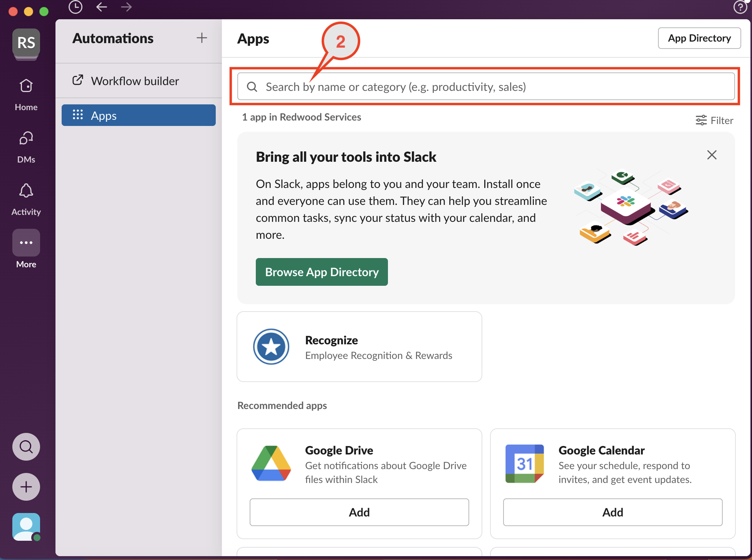Navigate back with the left arrow
Image resolution: width=752 pixels, height=560 pixels.
tap(101, 7)
